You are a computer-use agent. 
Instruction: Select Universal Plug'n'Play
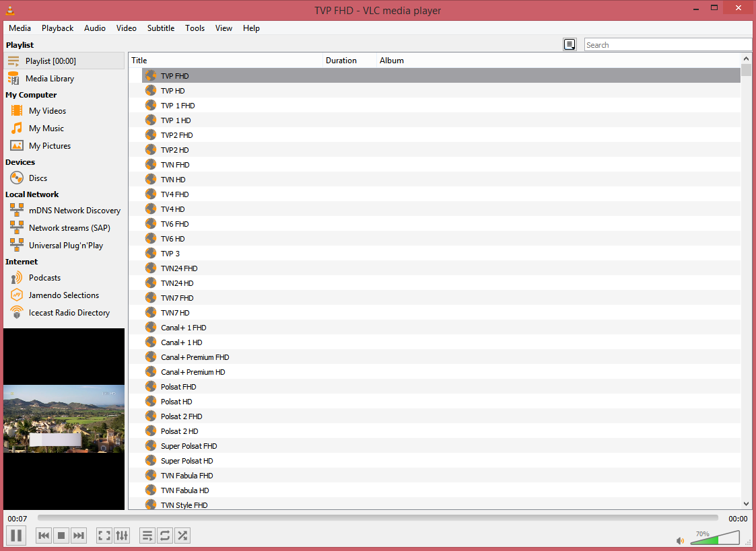pos(64,245)
